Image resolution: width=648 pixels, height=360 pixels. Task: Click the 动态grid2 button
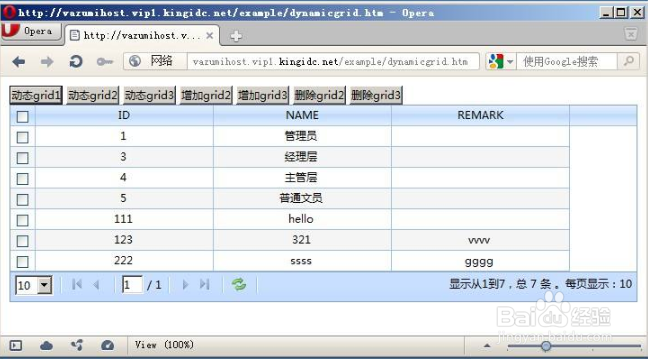coord(93,95)
